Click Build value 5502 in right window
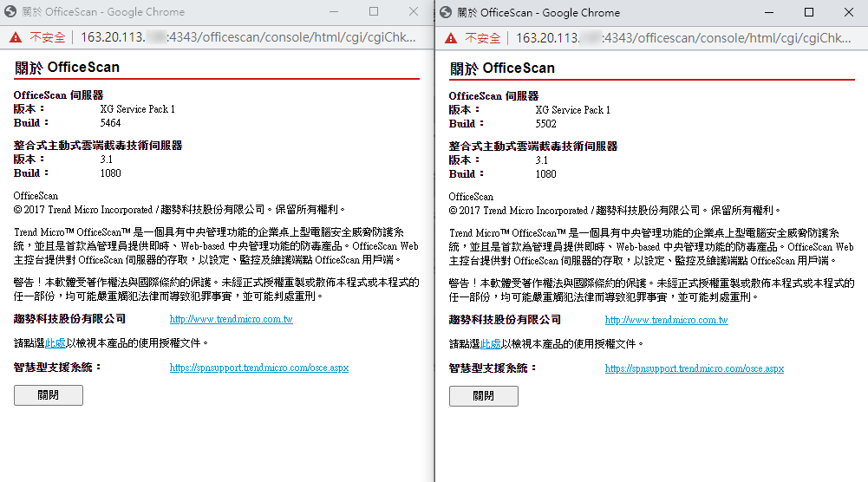 tap(545, 124)
